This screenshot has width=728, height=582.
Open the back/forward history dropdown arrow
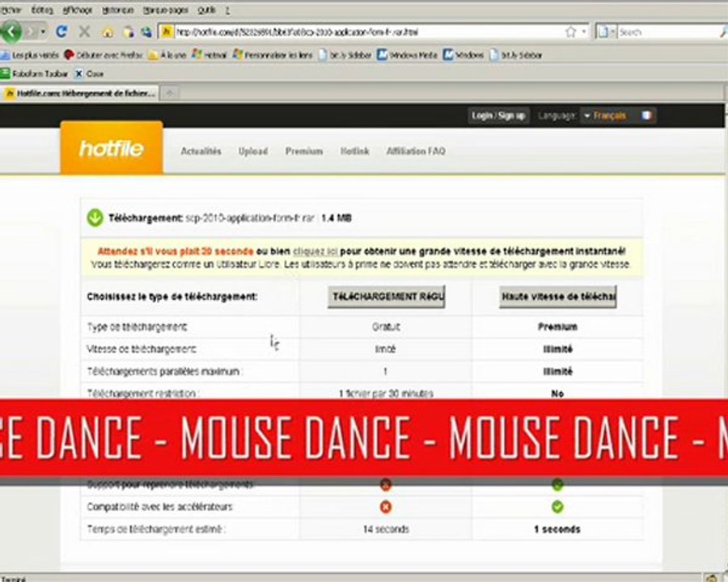[43, 32]
